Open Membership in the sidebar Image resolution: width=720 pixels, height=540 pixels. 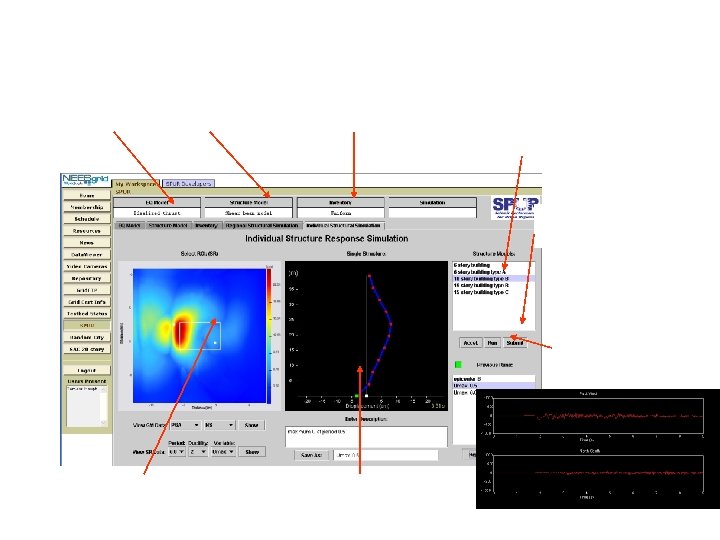(87, 207)
